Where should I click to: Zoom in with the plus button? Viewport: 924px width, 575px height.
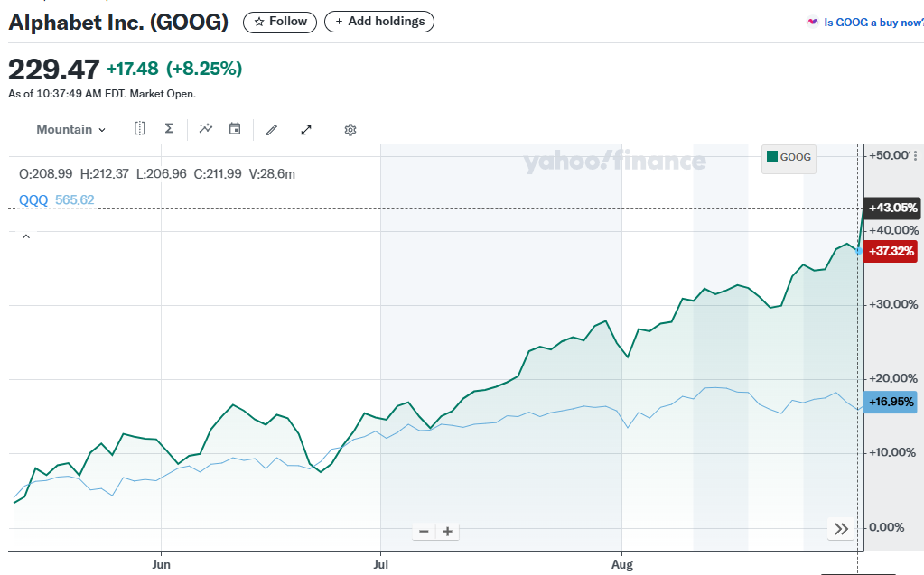(447, 531)
